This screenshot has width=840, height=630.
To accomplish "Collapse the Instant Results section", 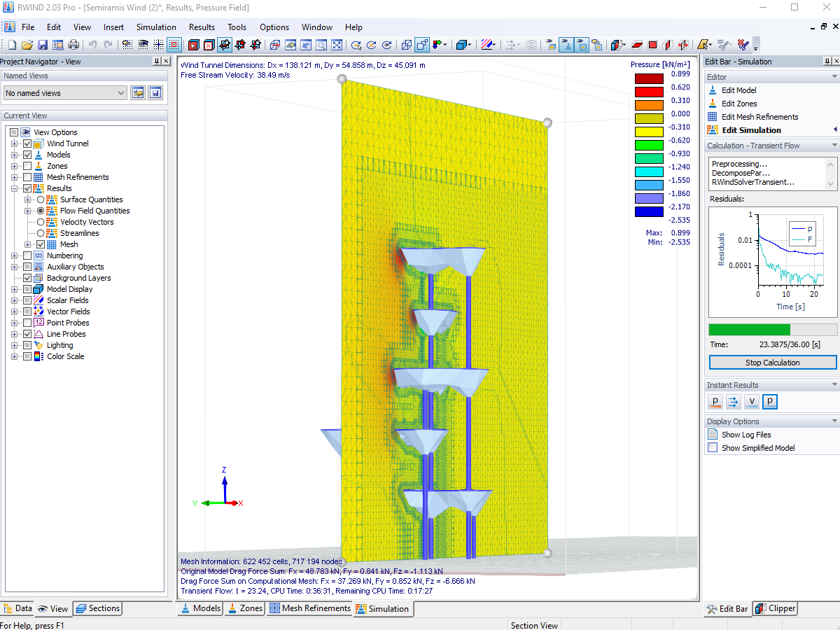I will [x=834, y=385].
